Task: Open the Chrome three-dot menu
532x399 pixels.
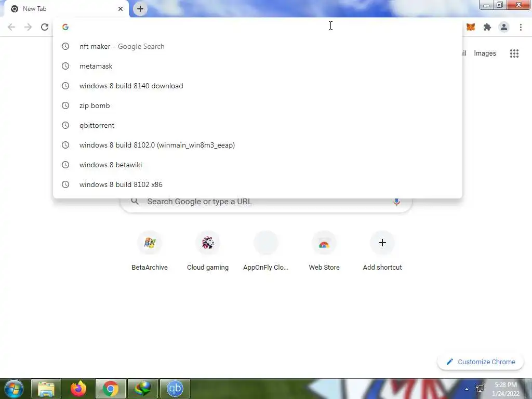Action: 521,27
